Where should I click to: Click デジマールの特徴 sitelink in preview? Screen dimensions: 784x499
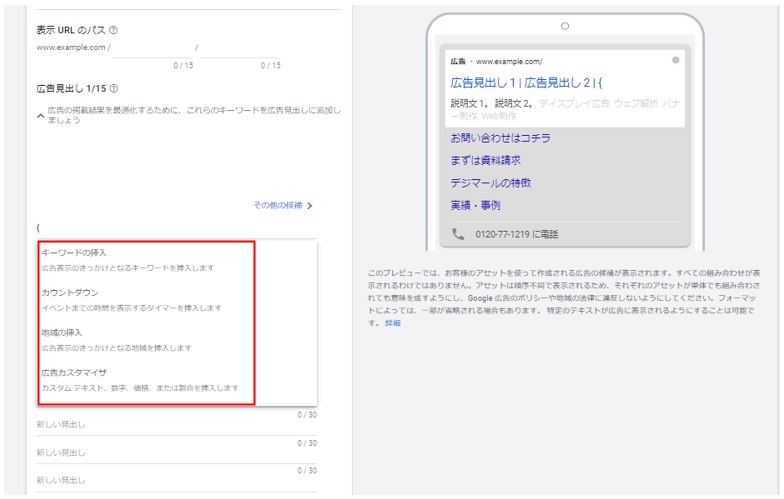490,183
